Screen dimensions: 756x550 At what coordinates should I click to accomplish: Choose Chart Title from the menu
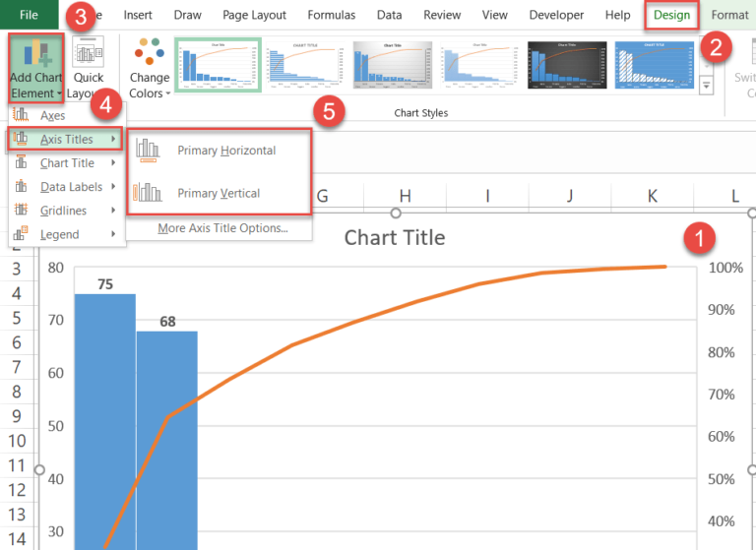(x=67, y=163)
